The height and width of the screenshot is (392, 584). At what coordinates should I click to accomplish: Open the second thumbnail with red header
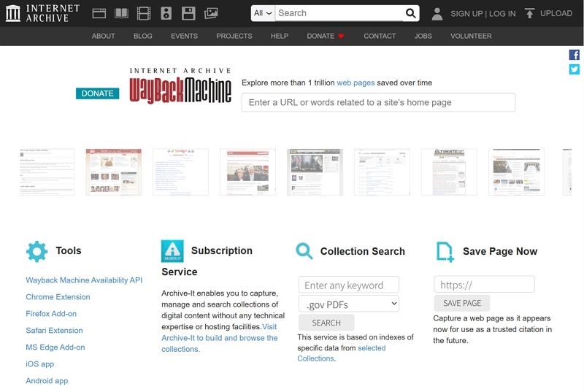point(114,172)
